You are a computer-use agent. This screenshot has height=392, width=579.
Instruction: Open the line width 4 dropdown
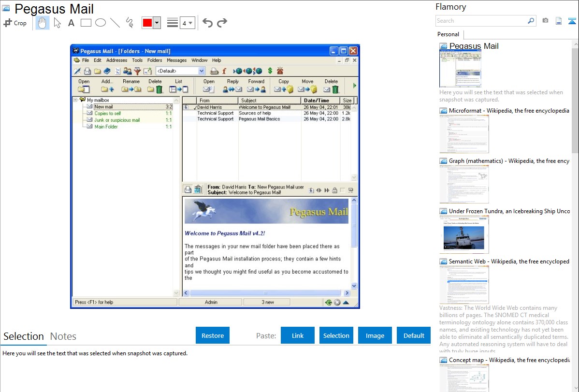[x=187, y=23]
